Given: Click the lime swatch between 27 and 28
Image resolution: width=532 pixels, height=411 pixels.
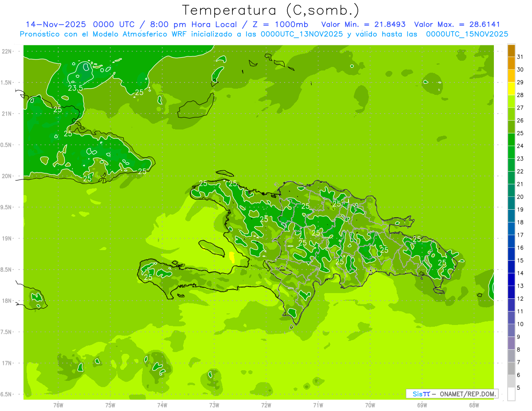Looking at the screenshot, I should (x=511, y=102).
